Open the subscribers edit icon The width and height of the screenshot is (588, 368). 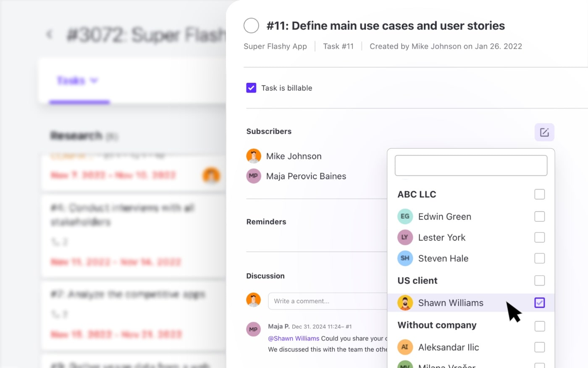click(544, 132)
